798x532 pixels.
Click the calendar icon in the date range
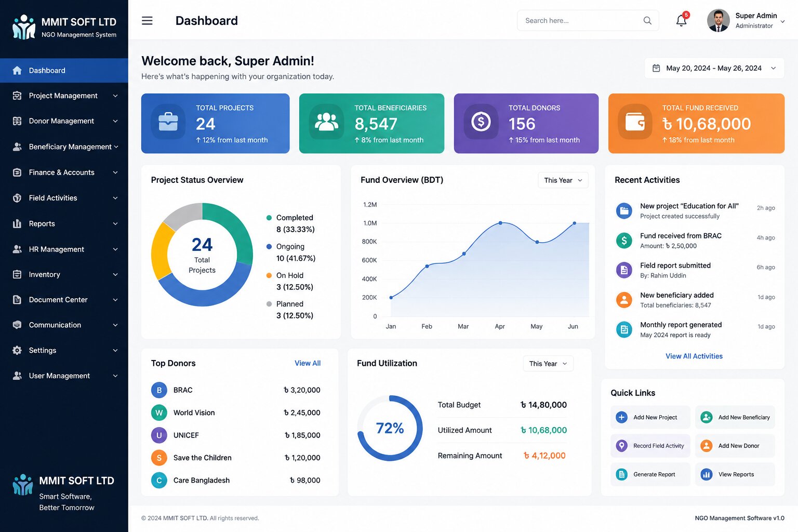click(656, 68)
